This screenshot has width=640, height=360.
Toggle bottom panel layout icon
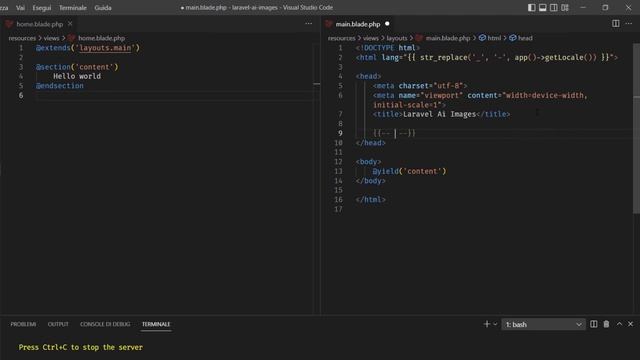(542, 7)
